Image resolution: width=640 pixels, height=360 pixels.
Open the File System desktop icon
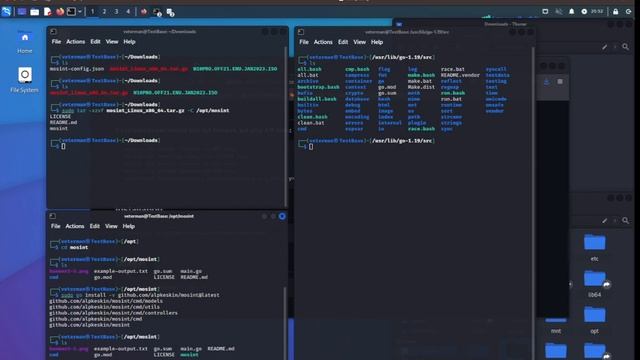point(24,80)
